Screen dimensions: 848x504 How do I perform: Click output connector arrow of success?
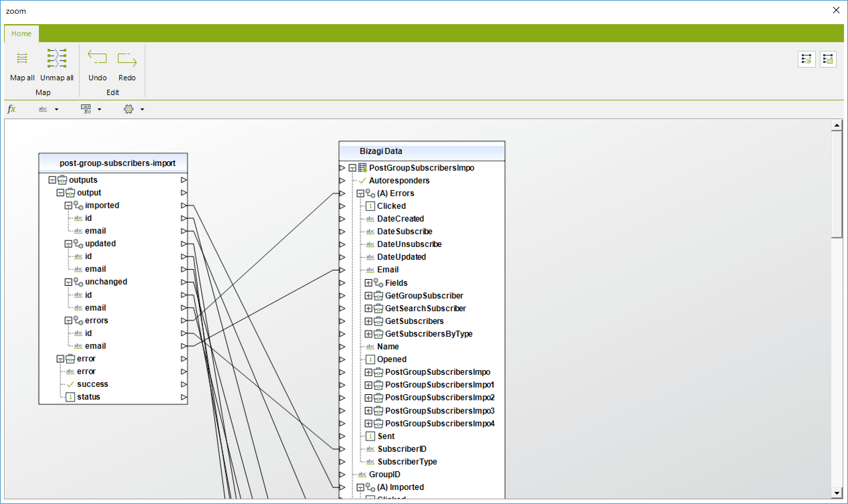(x=184, y=385)
